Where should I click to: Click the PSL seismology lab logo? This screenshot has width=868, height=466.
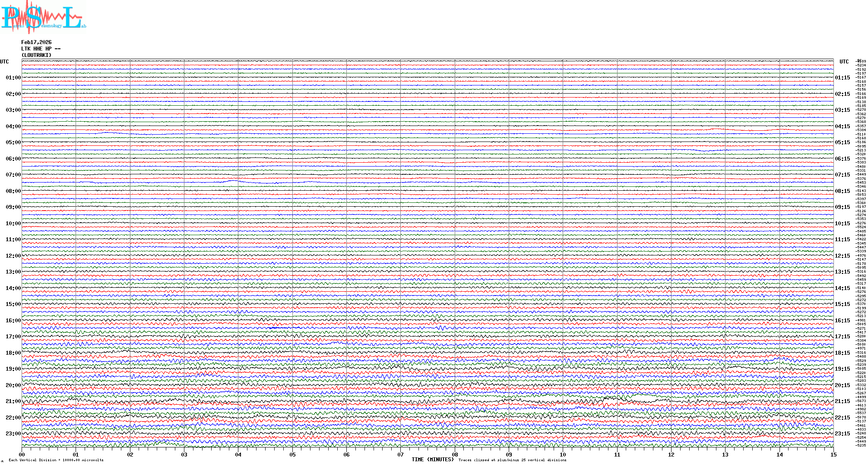point(42,17)
